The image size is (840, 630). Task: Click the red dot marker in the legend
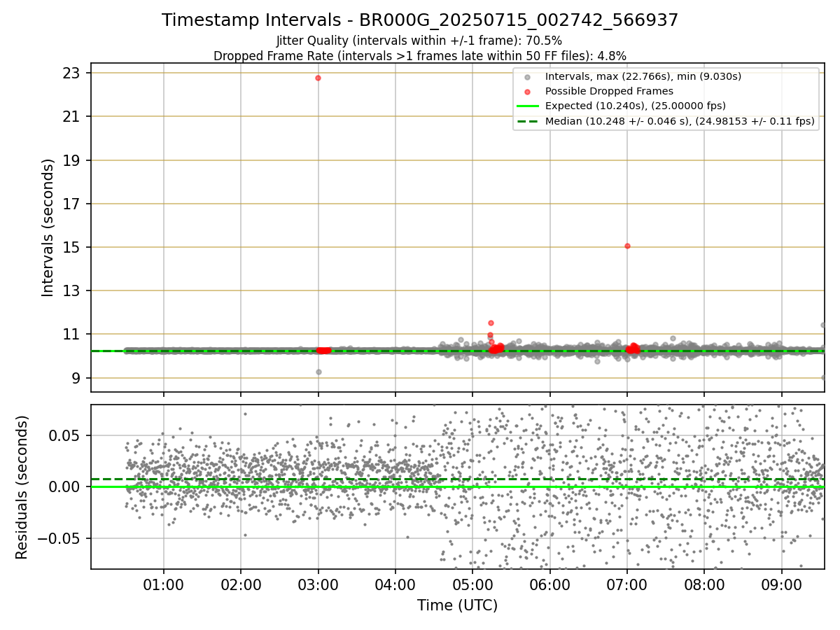(527, 92)
